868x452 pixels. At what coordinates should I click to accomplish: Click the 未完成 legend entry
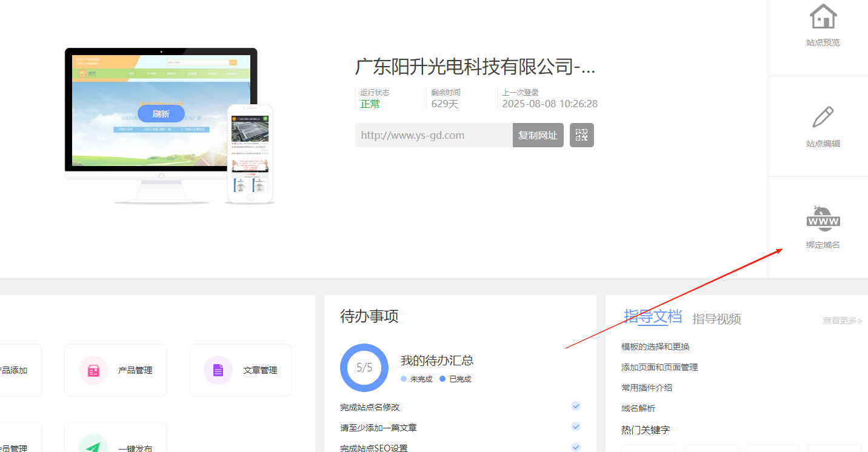416,379
